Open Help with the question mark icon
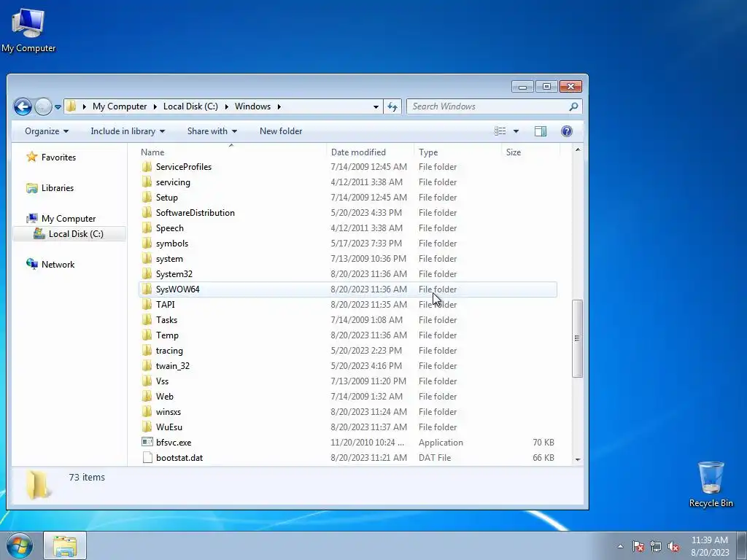 (566, 131)
